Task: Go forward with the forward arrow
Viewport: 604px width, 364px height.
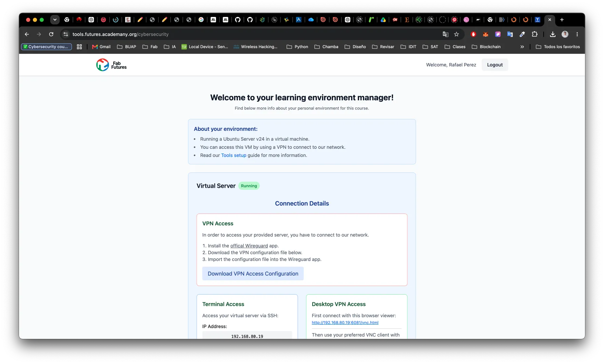Action: pyautogui.click(x=39, y=34)
